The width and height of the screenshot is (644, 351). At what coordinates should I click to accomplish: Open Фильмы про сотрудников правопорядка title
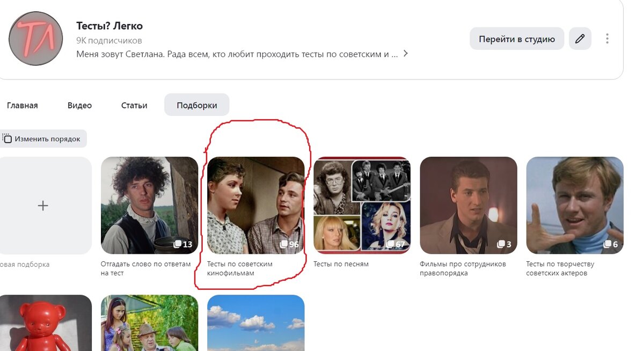[463, 268]
